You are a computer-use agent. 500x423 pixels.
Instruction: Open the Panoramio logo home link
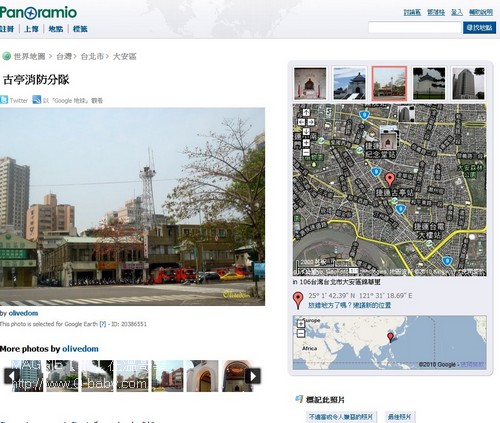click(x=38, y=13)
